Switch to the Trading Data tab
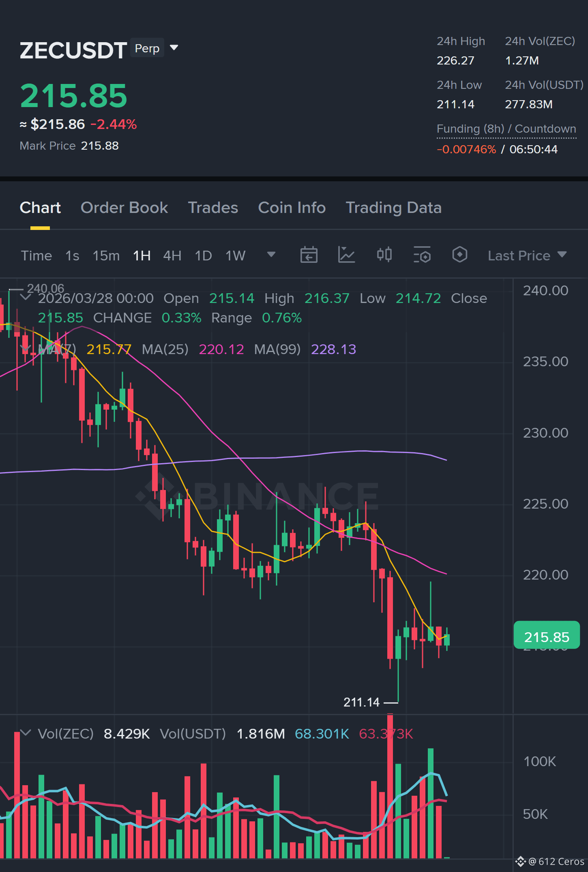The width and height of the screenshot is (588, 872). pos(393,208)
